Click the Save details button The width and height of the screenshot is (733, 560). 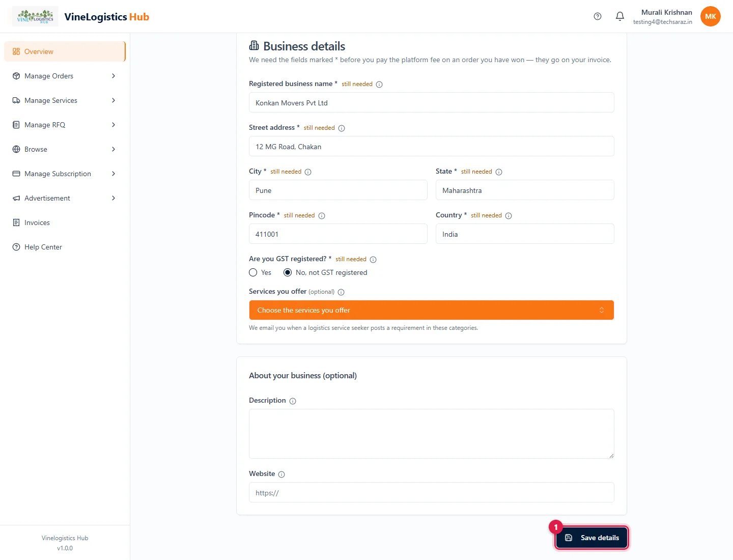591,538
